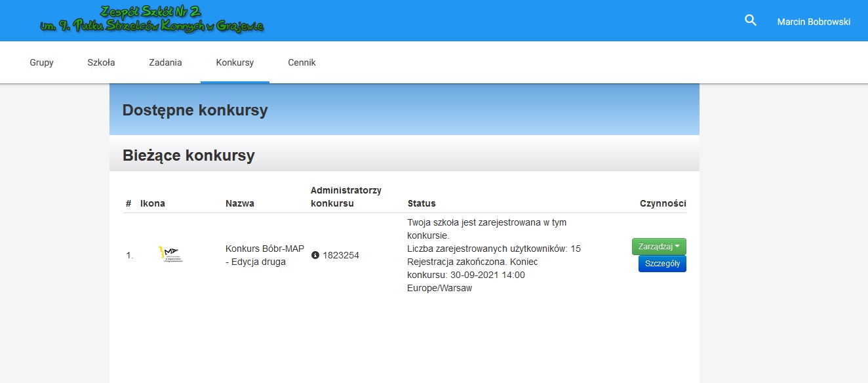Navigate to the Cennik tab
The image size is (868, 383).
(302, 63)
